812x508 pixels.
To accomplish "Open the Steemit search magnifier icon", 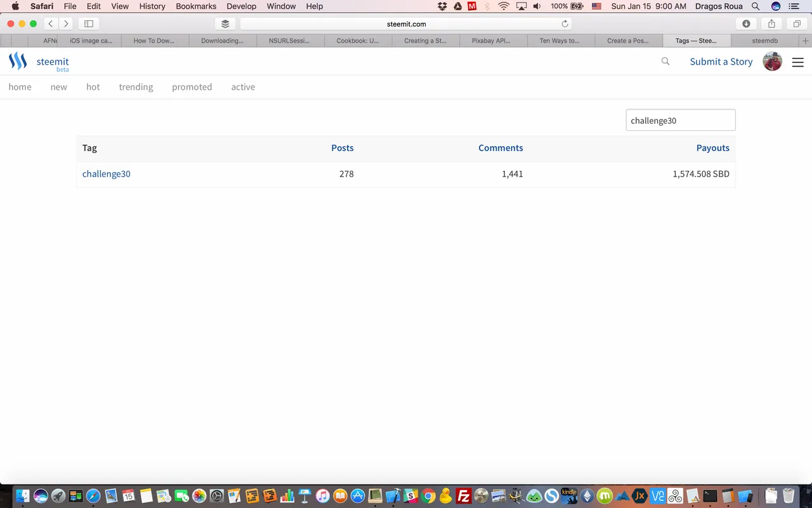I will [x=665, y=62].
